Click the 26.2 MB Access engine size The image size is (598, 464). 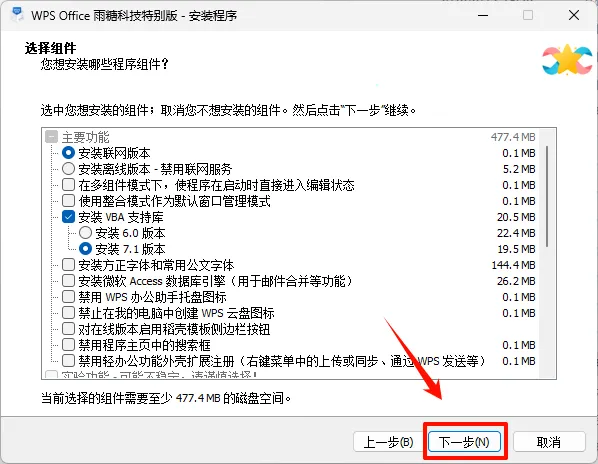pos(516,281)
